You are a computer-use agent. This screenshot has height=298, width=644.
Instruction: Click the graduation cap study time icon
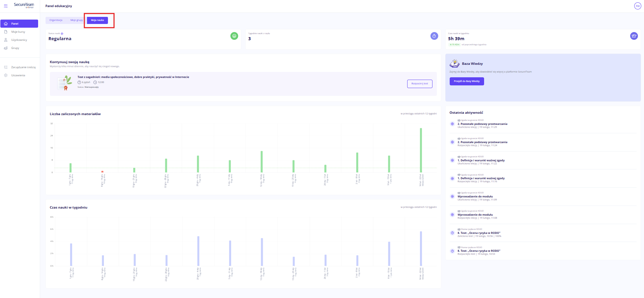[x=634, y=36]
